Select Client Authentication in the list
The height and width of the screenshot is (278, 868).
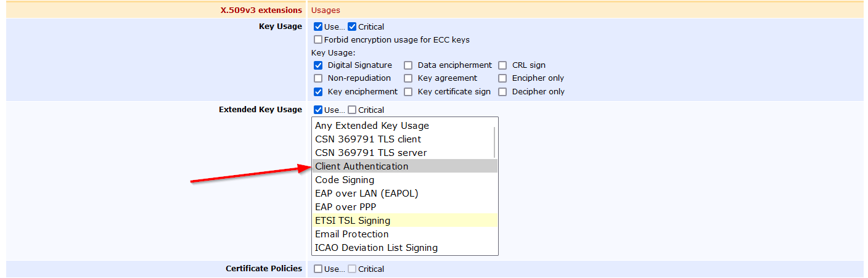click(x=362, y=166)
